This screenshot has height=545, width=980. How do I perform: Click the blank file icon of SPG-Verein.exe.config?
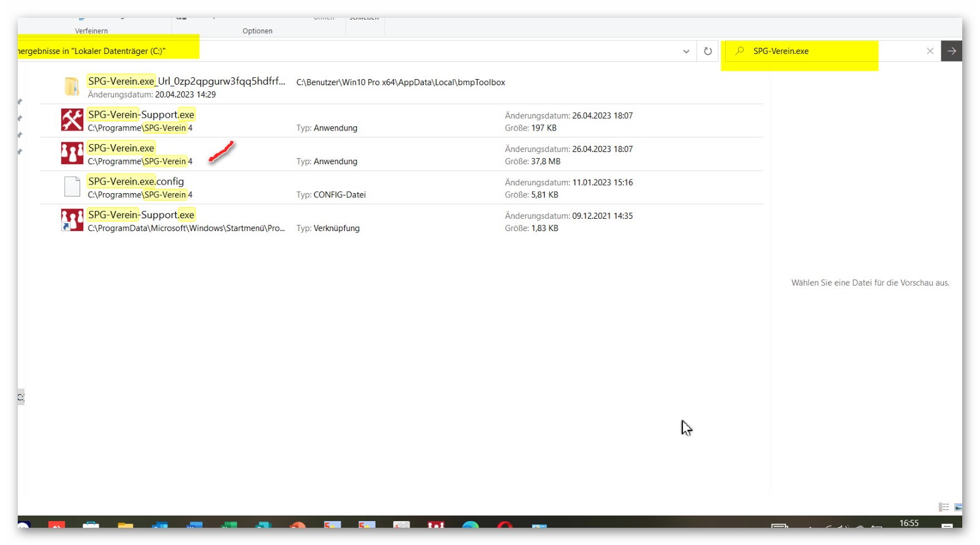pos(72,187)
